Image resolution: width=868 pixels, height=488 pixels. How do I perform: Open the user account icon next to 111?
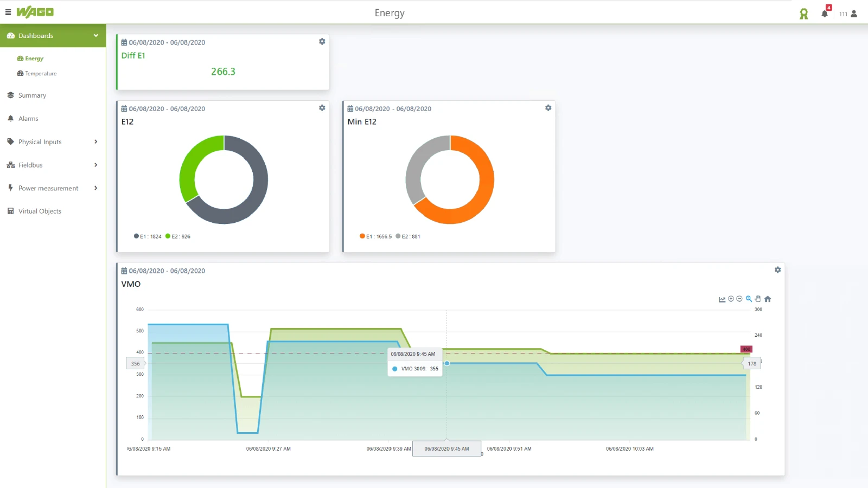point(853,14)
